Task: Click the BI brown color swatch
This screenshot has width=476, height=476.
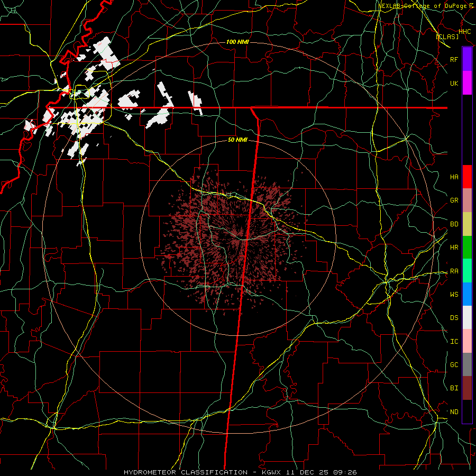Action: pyautogui.click(x=467, y=388)
